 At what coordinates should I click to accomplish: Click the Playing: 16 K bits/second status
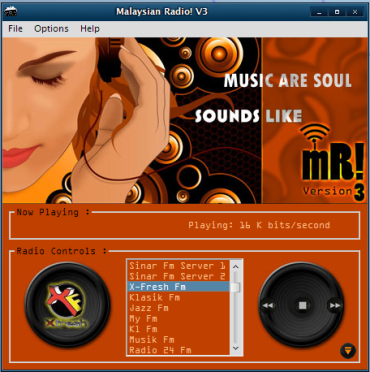click(259, 225)
